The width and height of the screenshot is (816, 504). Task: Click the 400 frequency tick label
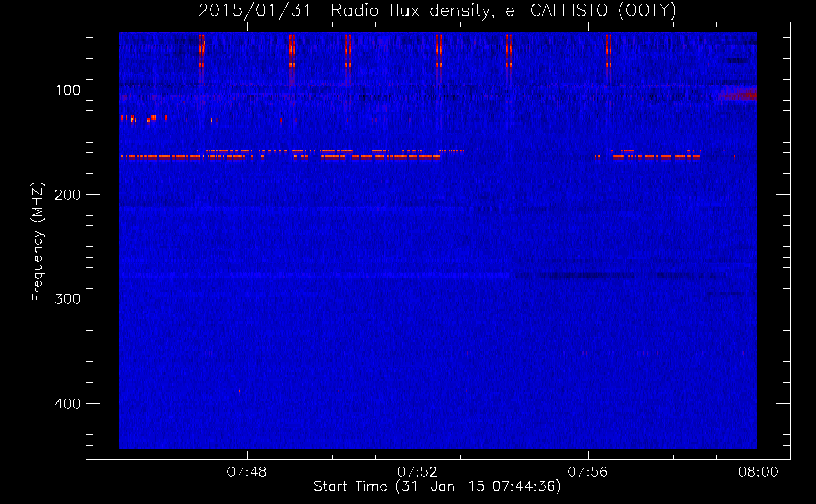pos(68,404)
